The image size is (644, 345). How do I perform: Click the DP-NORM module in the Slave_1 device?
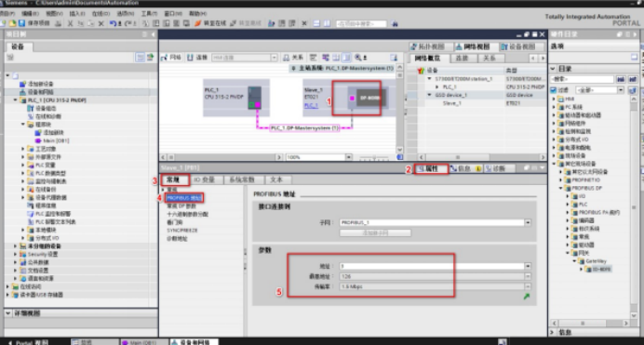370,98
